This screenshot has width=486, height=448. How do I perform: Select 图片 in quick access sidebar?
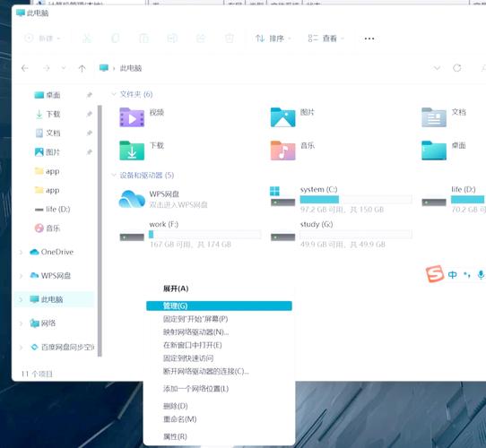pos(48,152)
